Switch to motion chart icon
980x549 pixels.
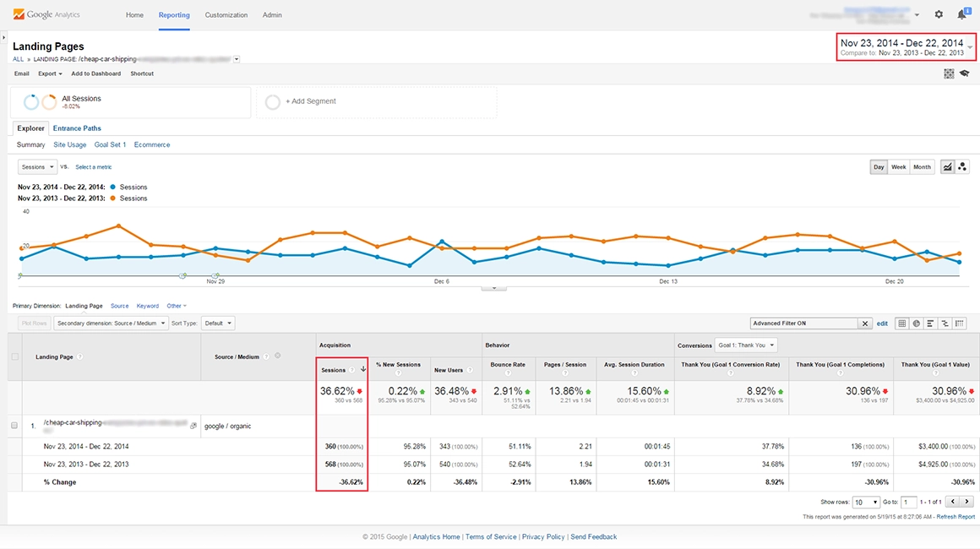point(962,166)
